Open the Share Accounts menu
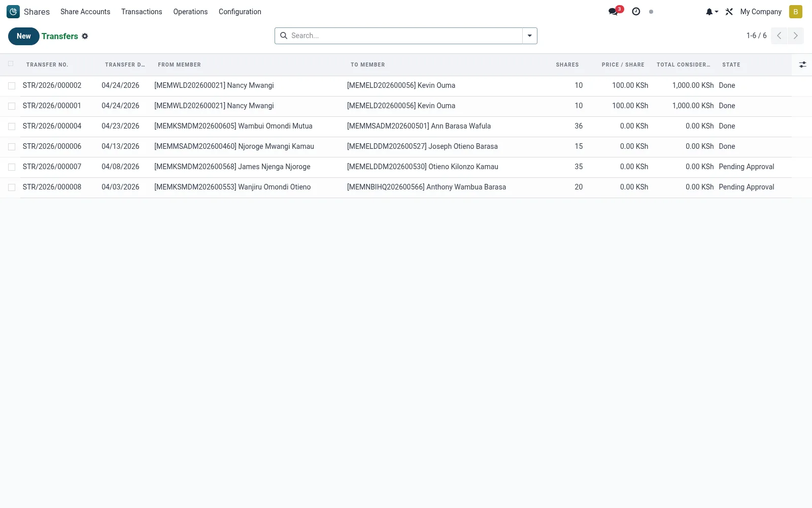812x508 pixels. [85, 12]
